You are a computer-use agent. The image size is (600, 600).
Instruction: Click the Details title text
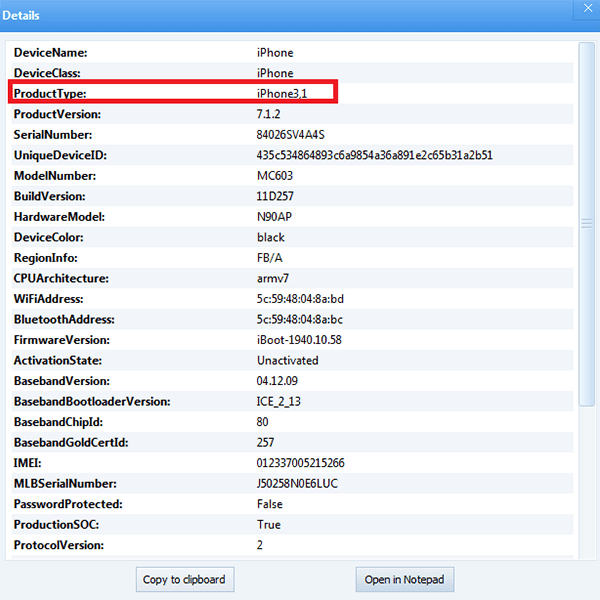pos(21,15)
